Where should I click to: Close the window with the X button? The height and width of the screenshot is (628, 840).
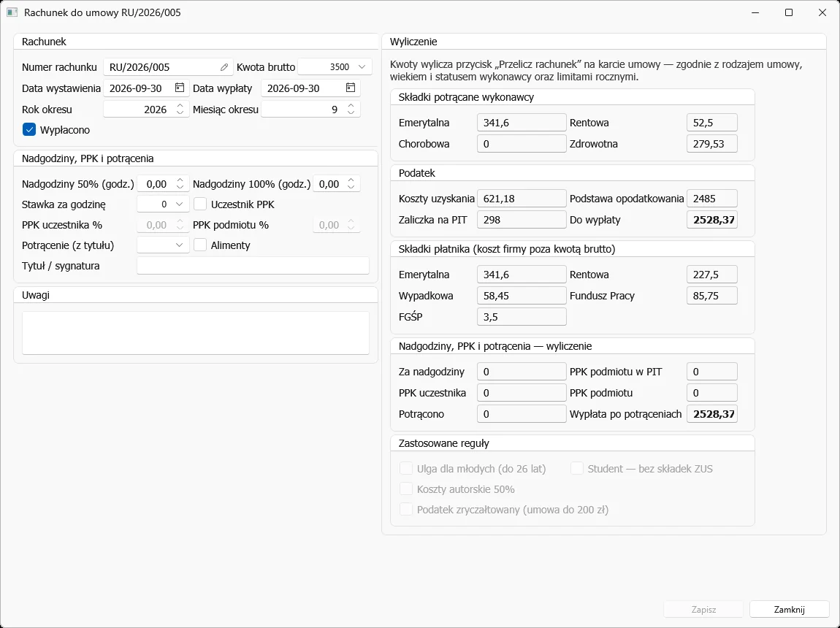click(822, 12)
